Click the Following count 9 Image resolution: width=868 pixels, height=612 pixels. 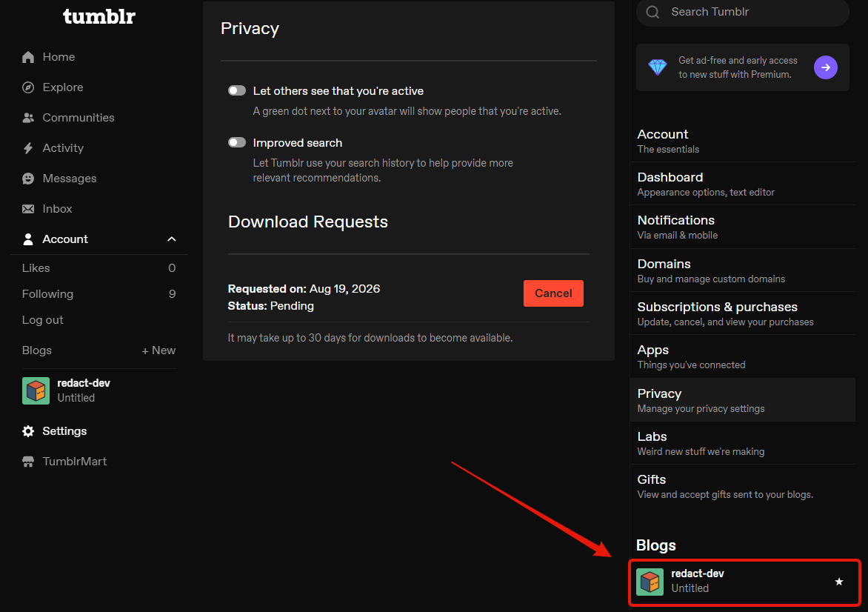pyautogui.click(x=172, y=294)
